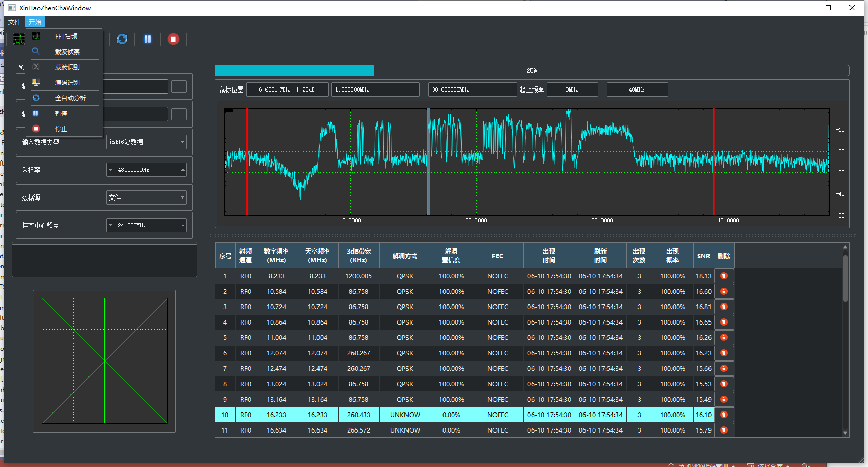Sort by the 数字频率(MHz) column header
Image resolution: width=868 pixels, height=467 pixels.
pos(276,256)
